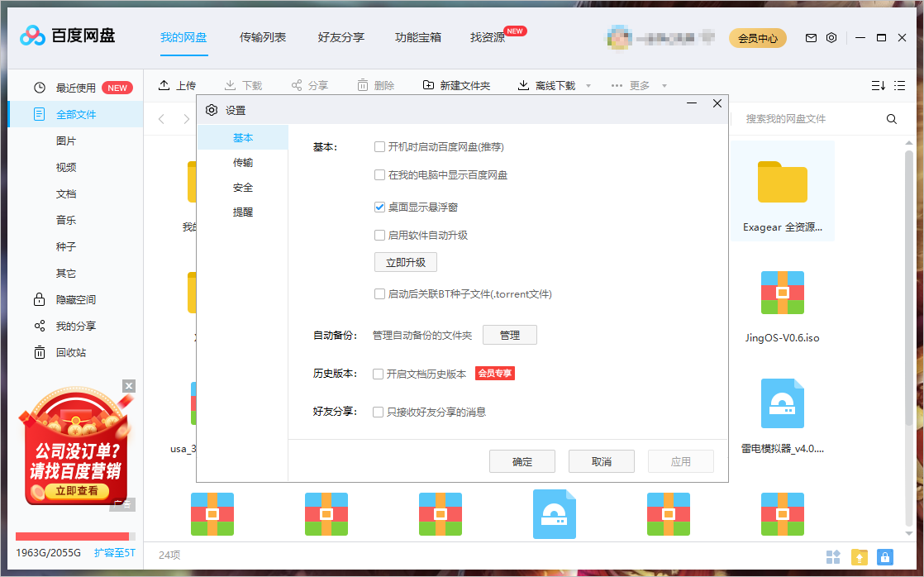Open the 好友分享 tab
The width and height of the screenshot is (924, 577).
341,38
